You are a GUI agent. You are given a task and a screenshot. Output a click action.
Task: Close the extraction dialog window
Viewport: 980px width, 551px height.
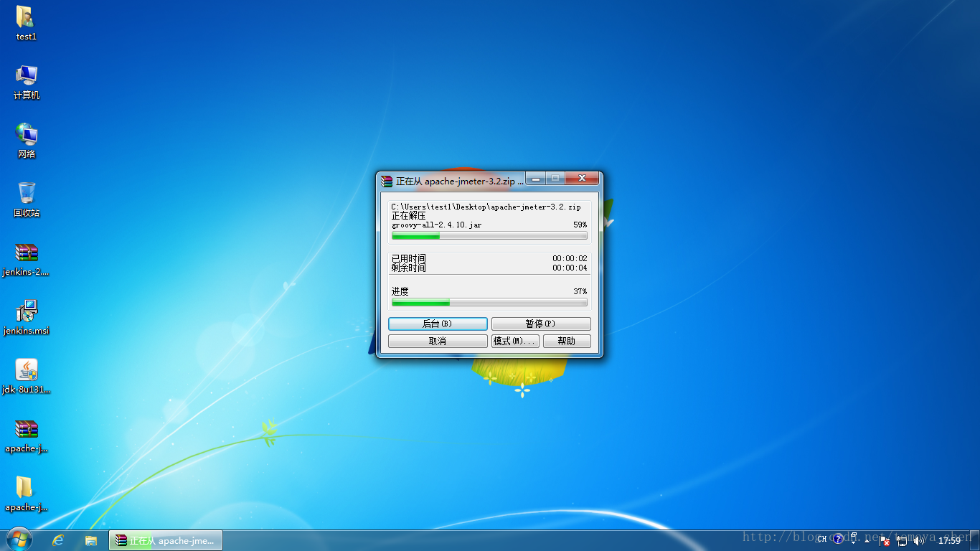[582, 178]
